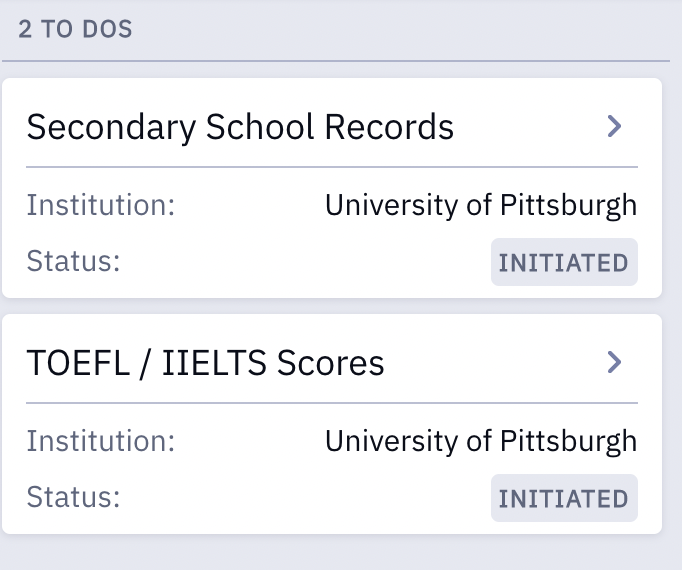
Task: Expand the Secondary School Records chevron arrow
Action: [615, 126]
